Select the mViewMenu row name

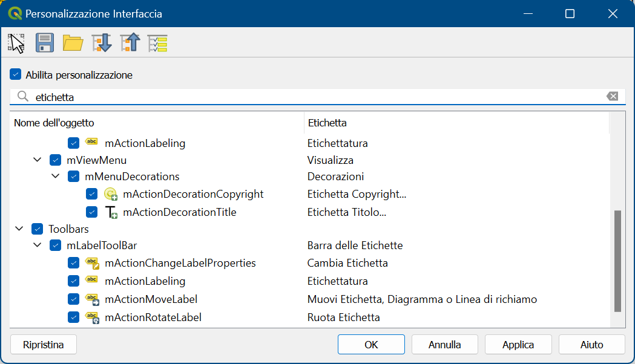coord(96,160)
